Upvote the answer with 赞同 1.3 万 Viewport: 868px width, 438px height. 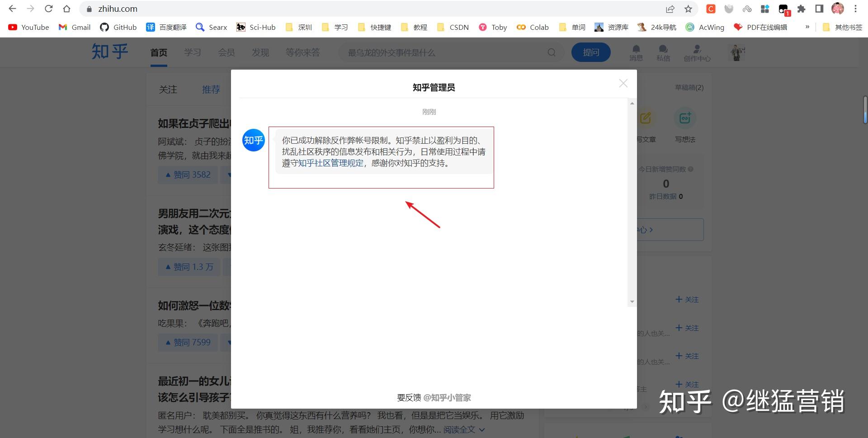[189, 267]
